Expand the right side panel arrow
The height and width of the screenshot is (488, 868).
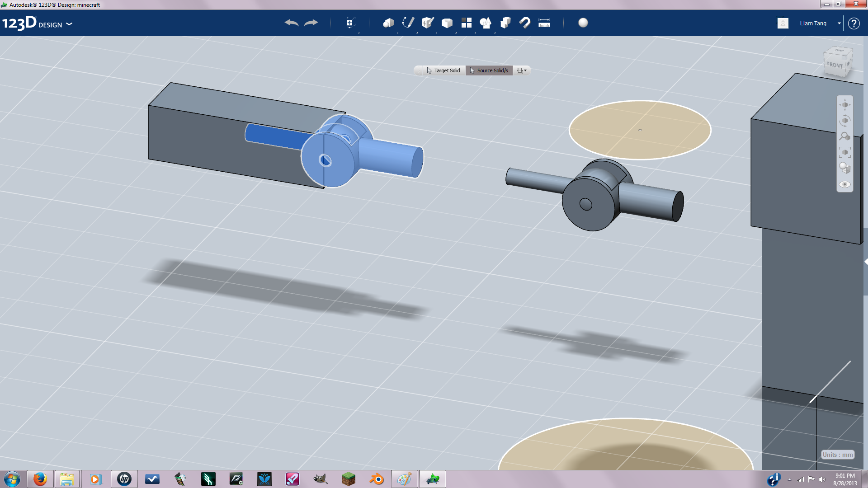[866, 262]
